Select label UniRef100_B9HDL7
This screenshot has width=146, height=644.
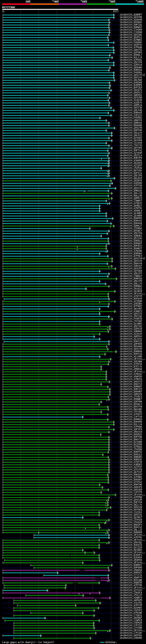tap(131, 55)
